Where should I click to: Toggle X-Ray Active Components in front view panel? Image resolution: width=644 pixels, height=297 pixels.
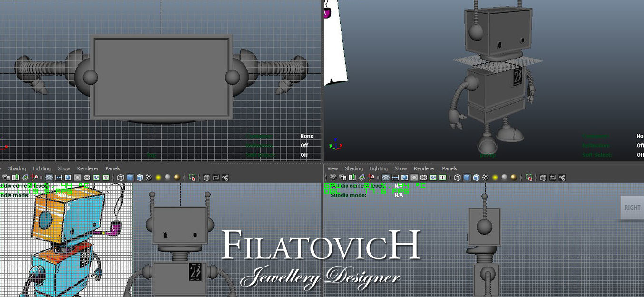(x=215, y=178)
